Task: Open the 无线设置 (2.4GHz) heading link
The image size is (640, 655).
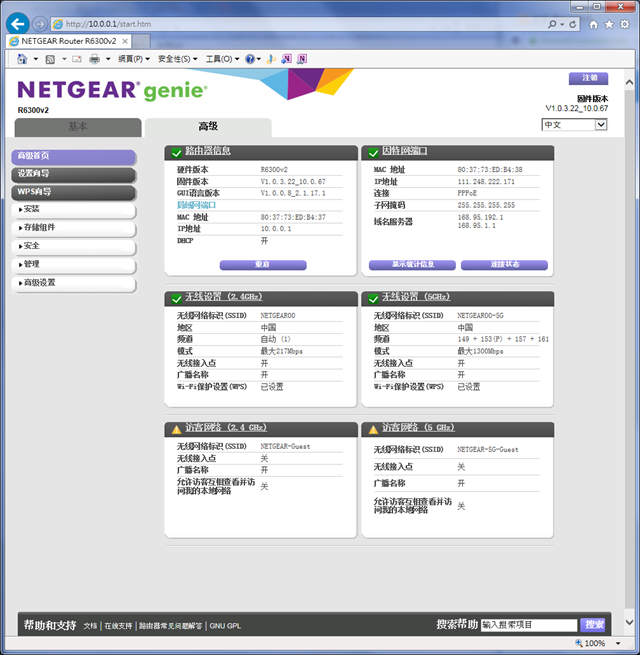Action: point(224,297)
